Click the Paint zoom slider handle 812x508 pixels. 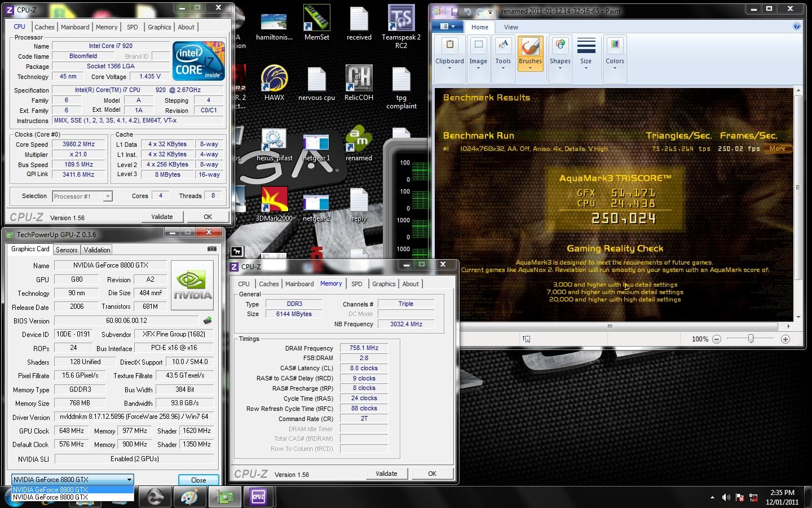pos(751,339)
